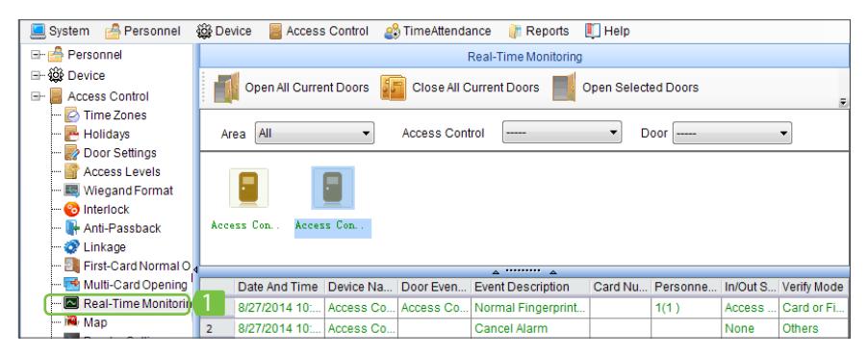Click the Real-Time Monitoring icon in tree
This screenshot has height=356, width=868.
tap(72, 304)
